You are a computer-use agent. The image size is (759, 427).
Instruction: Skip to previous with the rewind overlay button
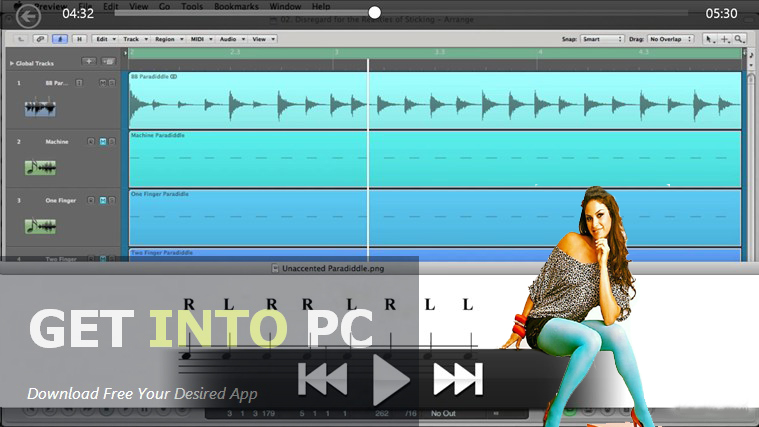pos(323,379)
